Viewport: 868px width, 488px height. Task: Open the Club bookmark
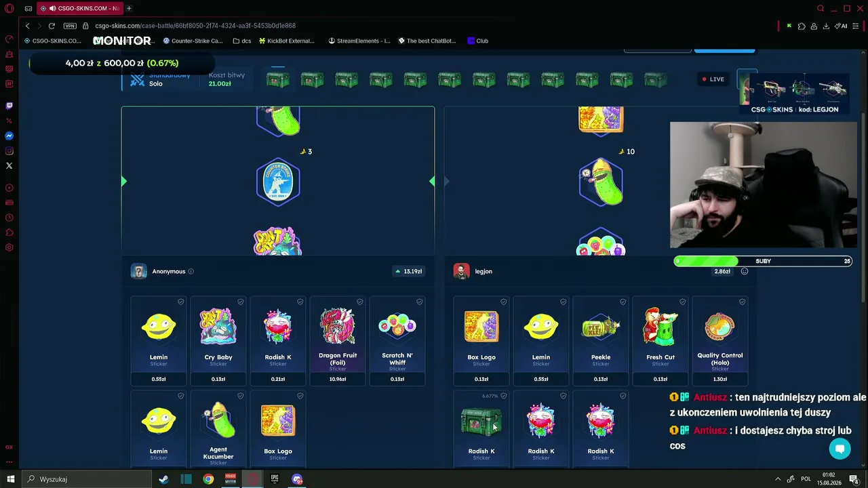coord(478,41)
